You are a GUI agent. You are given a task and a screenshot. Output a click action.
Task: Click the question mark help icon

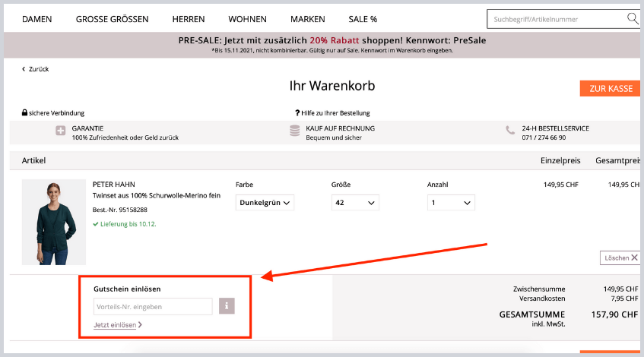(297, 113)
